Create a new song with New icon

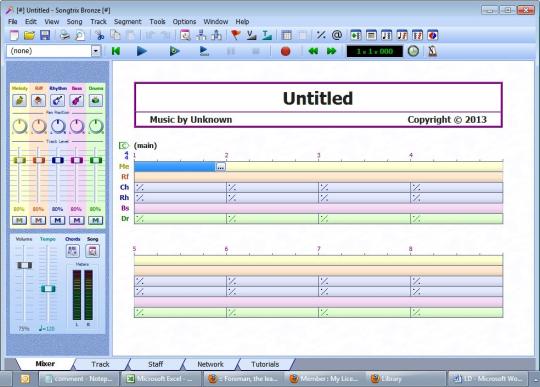(x=14, y=35)
